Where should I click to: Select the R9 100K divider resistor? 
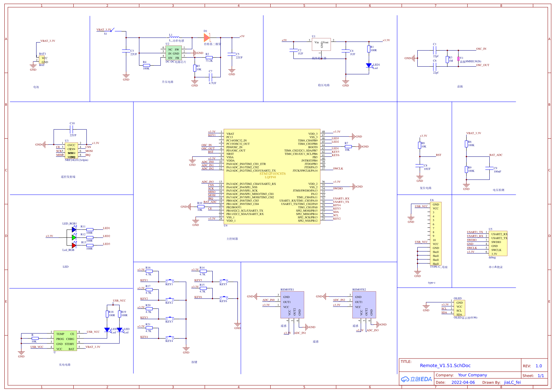coord(466,169)
